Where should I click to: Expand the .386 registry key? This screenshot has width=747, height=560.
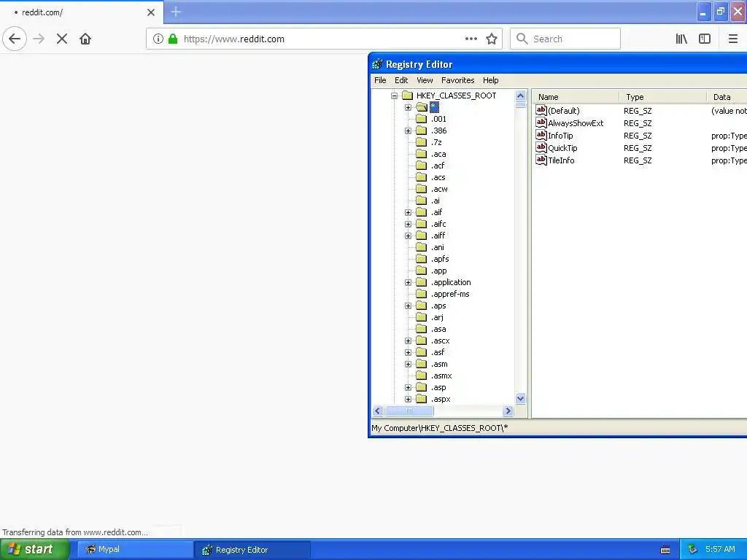pyautogui.click(x=409, y=131)
